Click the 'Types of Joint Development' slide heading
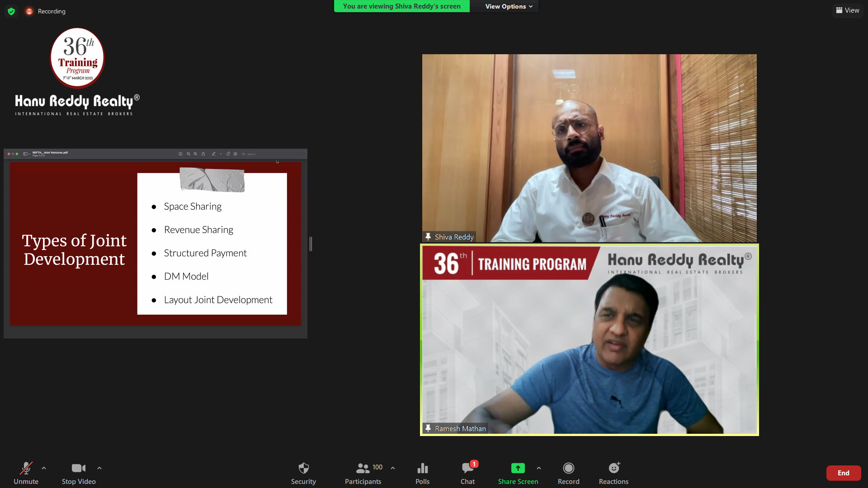This screenshot has height=488, width=868. click(x=74, y=250)
